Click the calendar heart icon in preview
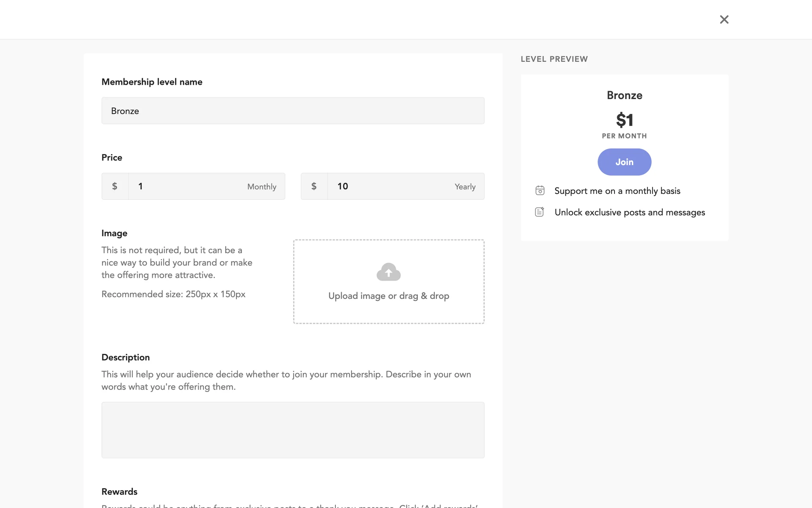The width and height of the screenshot is (812, 508). (540, 190)
